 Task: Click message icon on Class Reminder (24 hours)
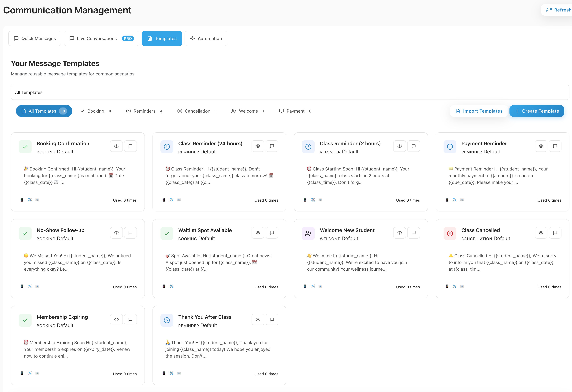[x=272, y=146]
